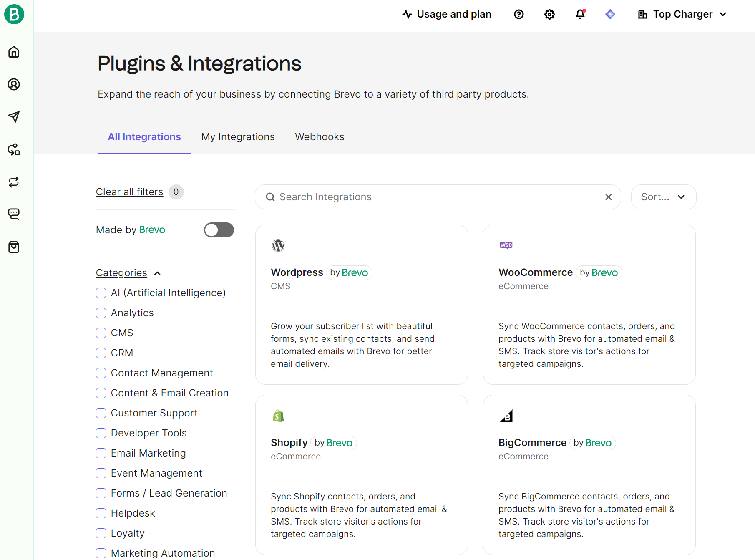The width and height of the screenshot is (755, 560).
Task: Open settings from the gear icon
Action: tap(549, 14)
